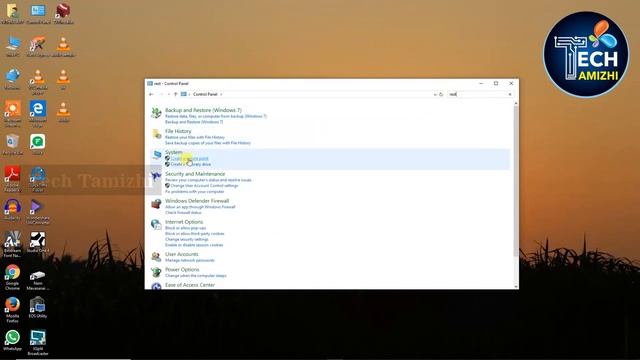Click Control Panel breadcrumb in address bar
Image resolution: width=640 pixels, height=360 pixels.
click(205, 94)
